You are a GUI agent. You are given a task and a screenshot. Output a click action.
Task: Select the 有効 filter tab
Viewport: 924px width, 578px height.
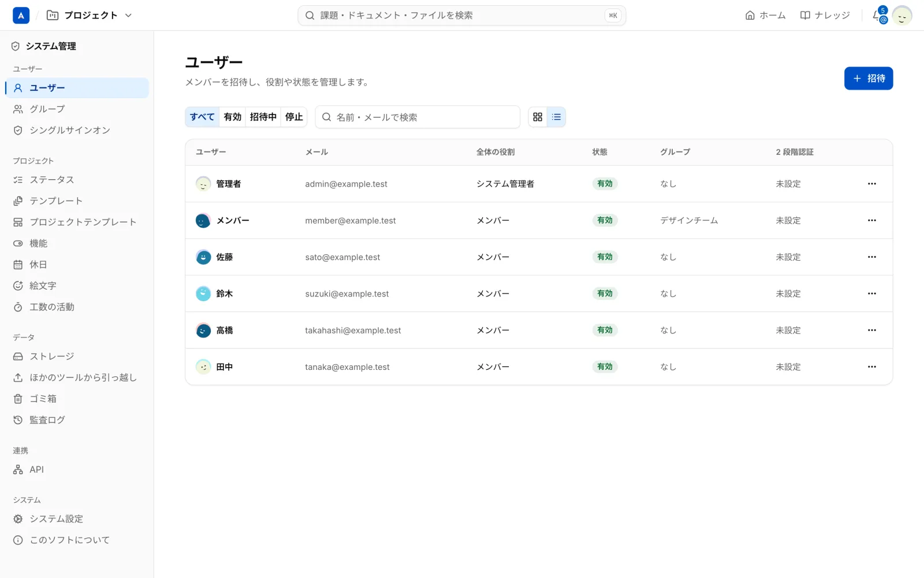coord(233,117)
